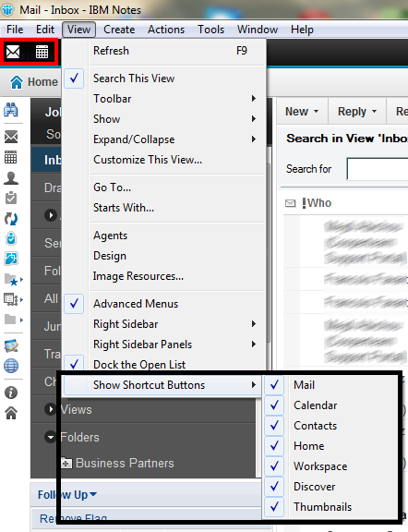Click the picture with pencil icon in sidebar
The image size is (408, 532).
pos(11,345)
